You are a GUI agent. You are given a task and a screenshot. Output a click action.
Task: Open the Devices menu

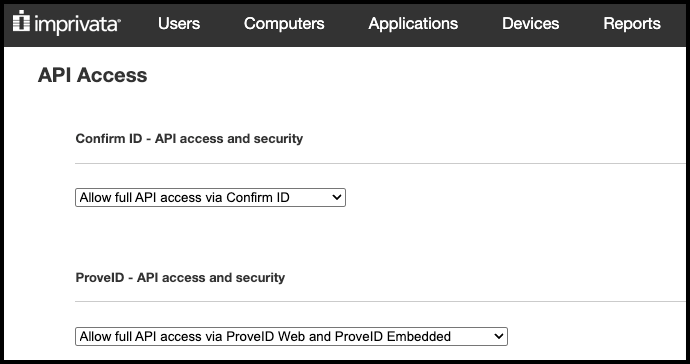tap(530, 23)
